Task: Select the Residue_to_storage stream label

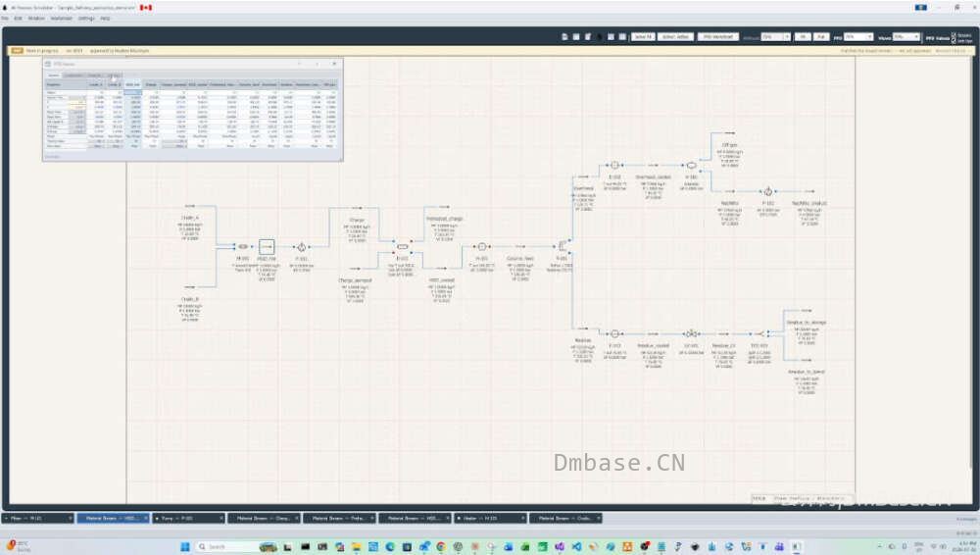Action: tap(807, 323)
